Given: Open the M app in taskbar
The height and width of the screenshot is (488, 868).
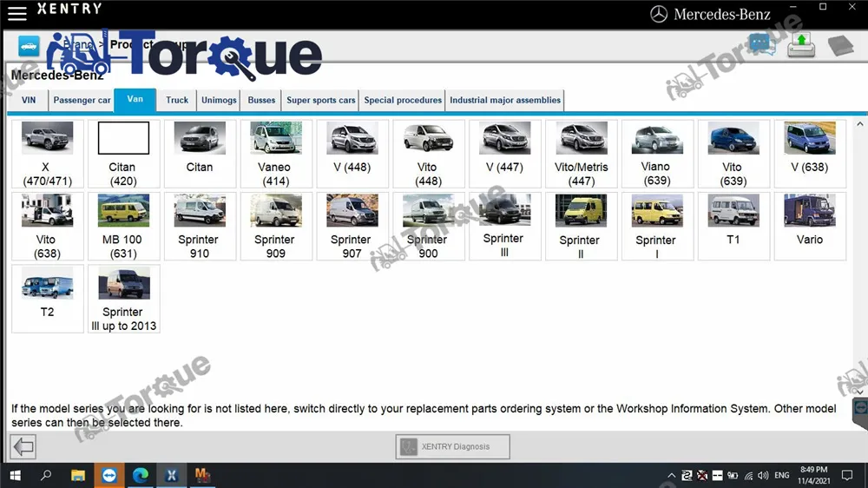Looking at the screenshot, I should pos(202,475).
